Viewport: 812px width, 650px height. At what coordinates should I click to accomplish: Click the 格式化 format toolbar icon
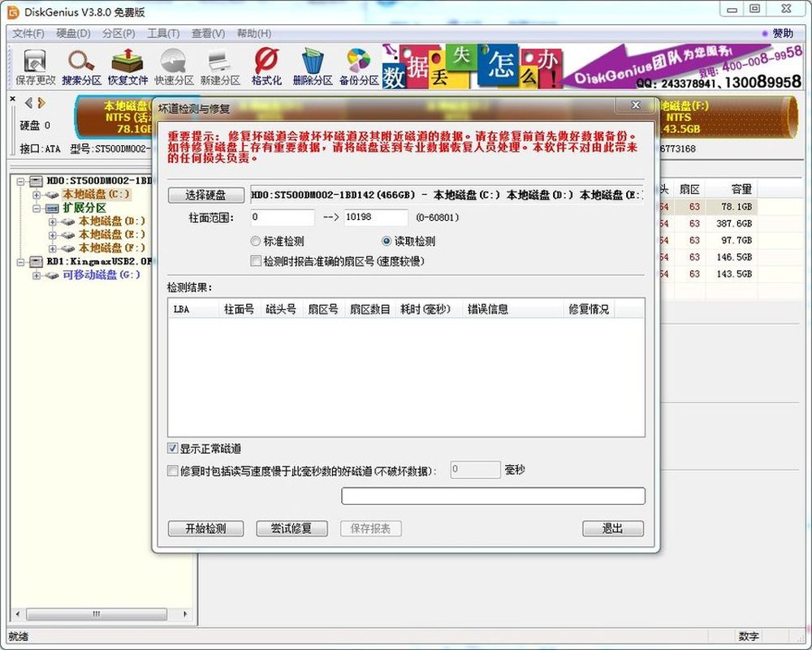pos(266,67)
